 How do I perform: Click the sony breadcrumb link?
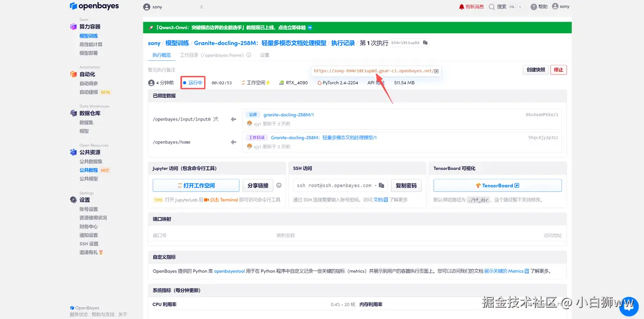click(x=154, y=43)
